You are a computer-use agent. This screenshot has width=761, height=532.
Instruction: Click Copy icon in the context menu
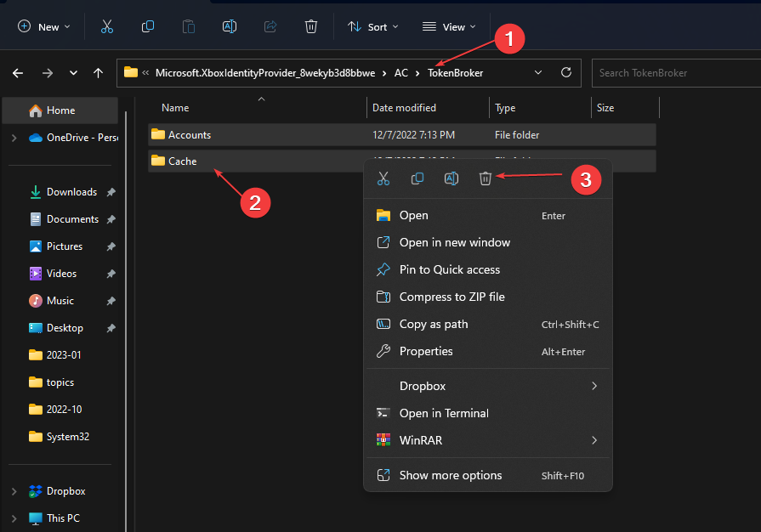point(417,178)
